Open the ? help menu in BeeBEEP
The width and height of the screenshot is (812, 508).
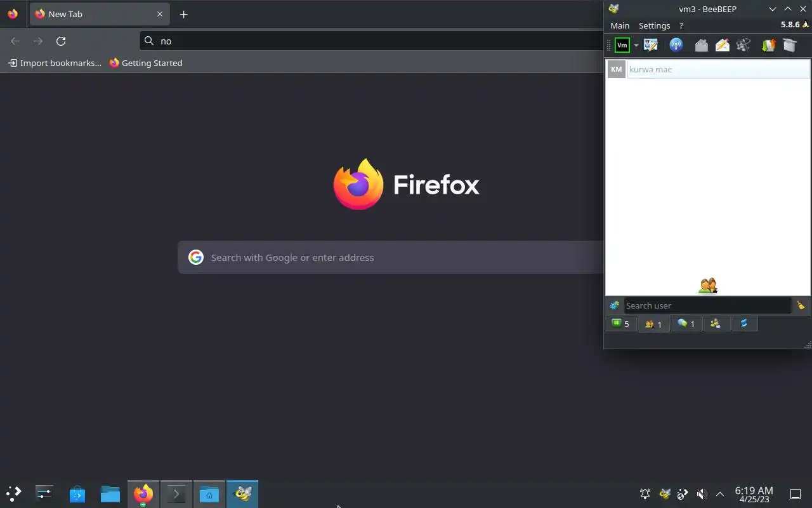[681, 25]
